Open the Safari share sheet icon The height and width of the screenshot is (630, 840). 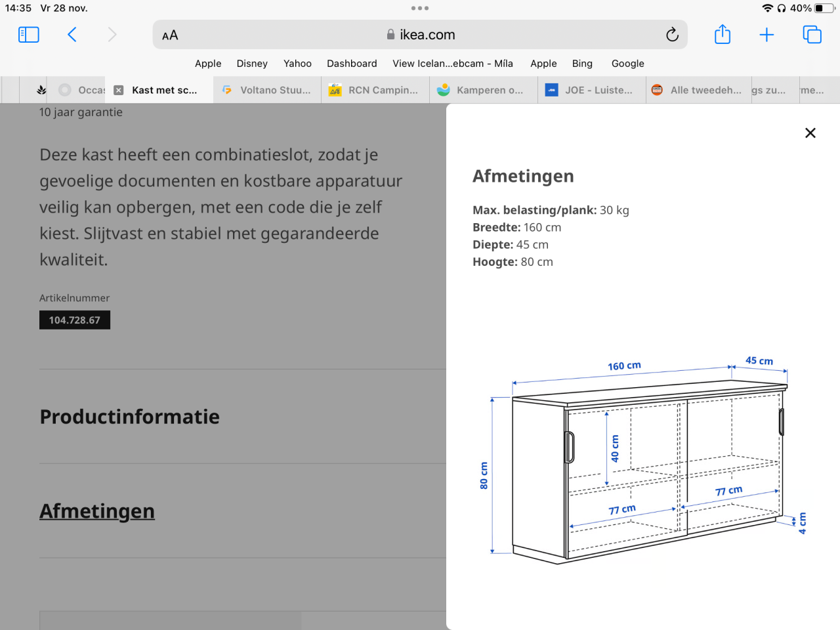[x=723, y=34]
